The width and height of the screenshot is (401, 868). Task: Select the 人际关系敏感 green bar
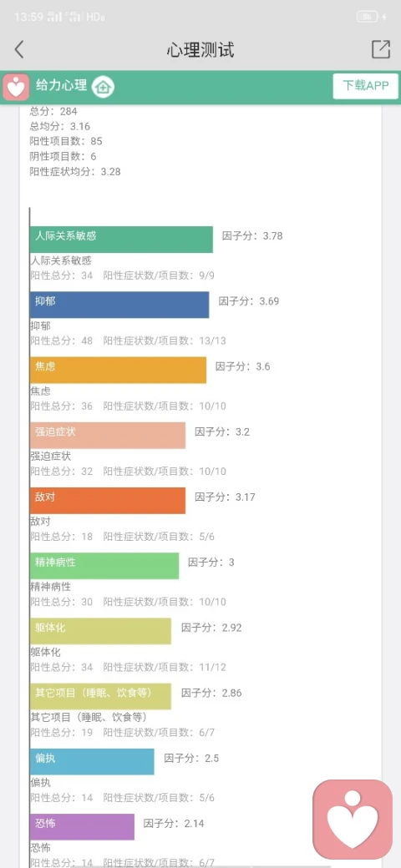[x=121, y=240]
